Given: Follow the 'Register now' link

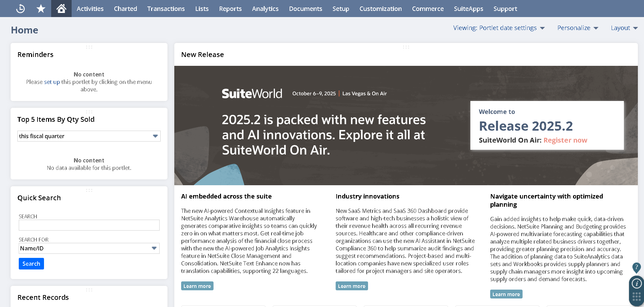Looking at the screenshot, I should 565,140.
